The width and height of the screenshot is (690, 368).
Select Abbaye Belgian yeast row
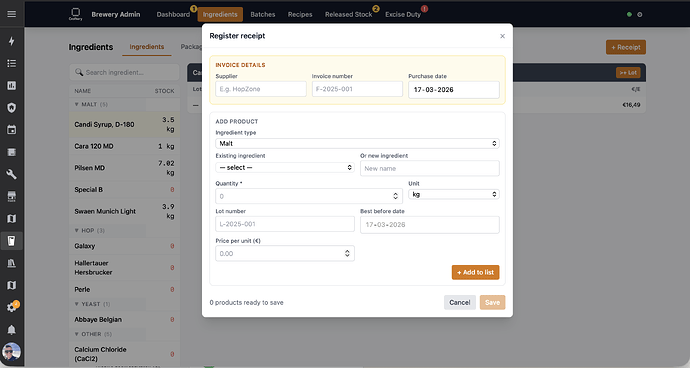pos(125,319)
